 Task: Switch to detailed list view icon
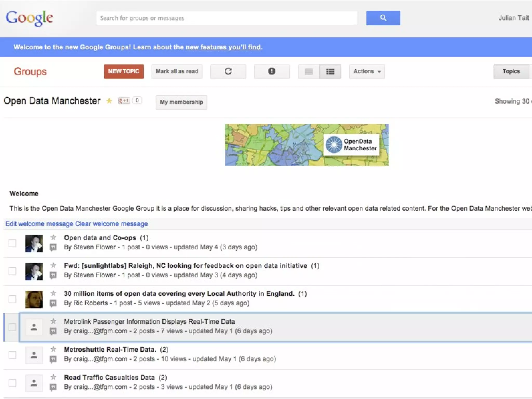click(x=330, y=71)
